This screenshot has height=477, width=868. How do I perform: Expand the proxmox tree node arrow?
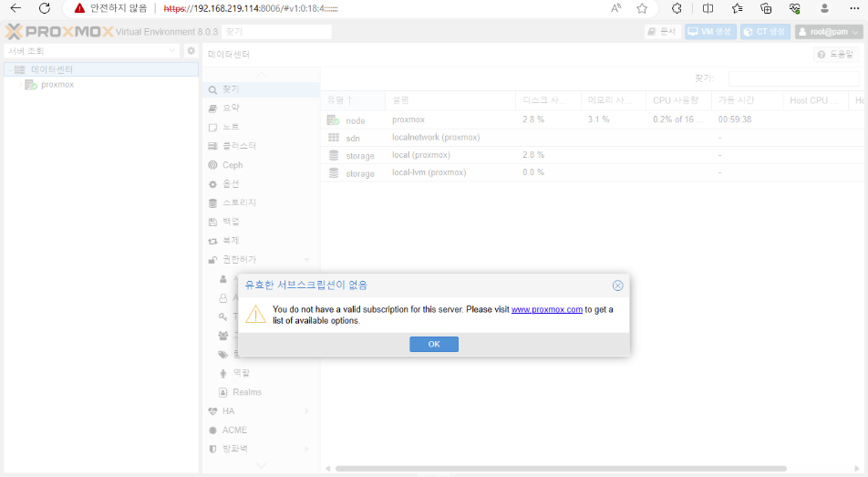tap(21, 85)
